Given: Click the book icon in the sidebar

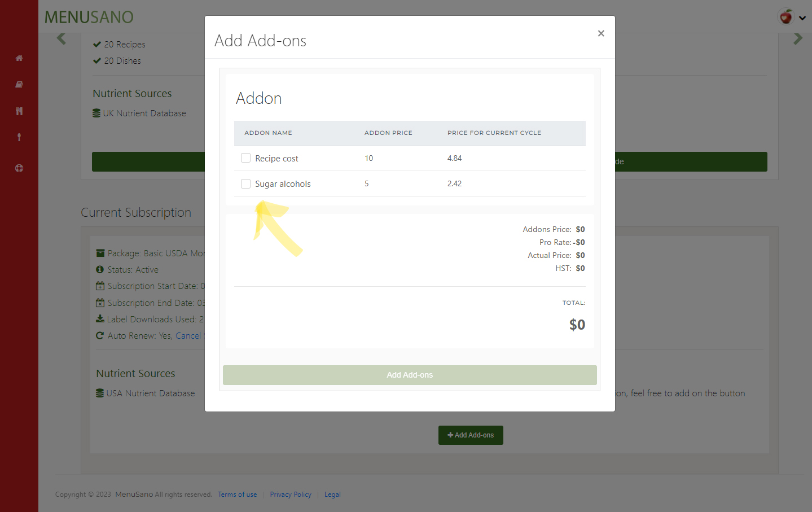Looking at the screenshot, I should point(19,85).
